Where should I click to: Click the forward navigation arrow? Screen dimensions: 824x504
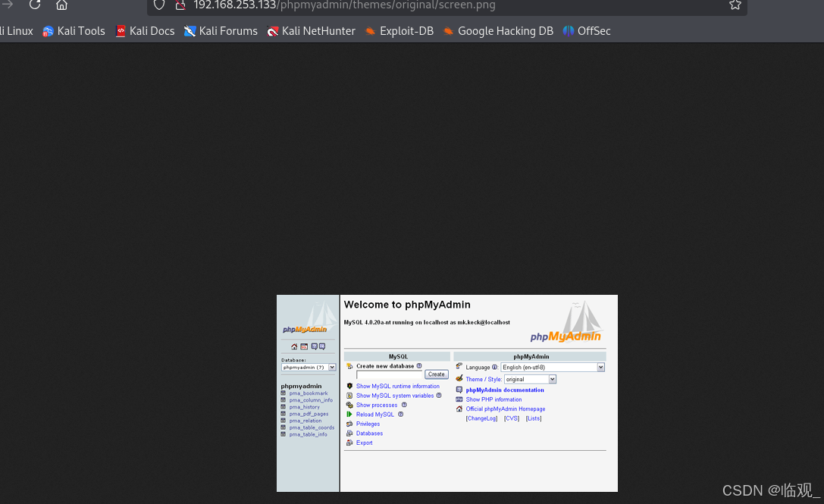(8, 5)
